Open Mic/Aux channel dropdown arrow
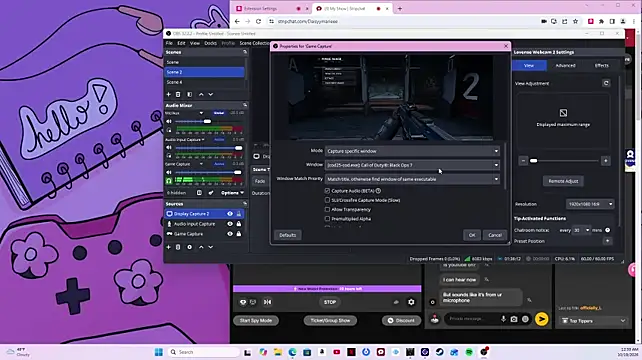 201,113
